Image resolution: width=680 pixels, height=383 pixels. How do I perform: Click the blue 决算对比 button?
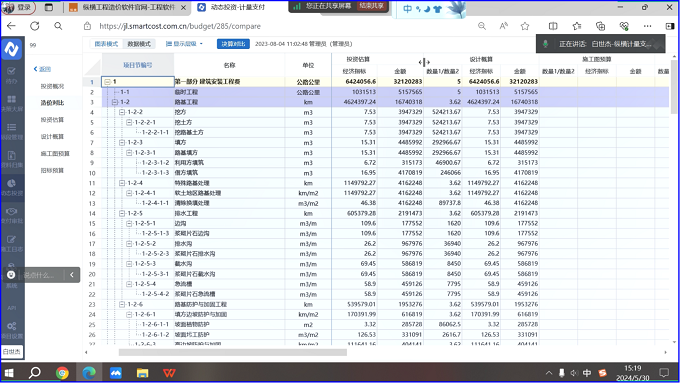point(233,44)
